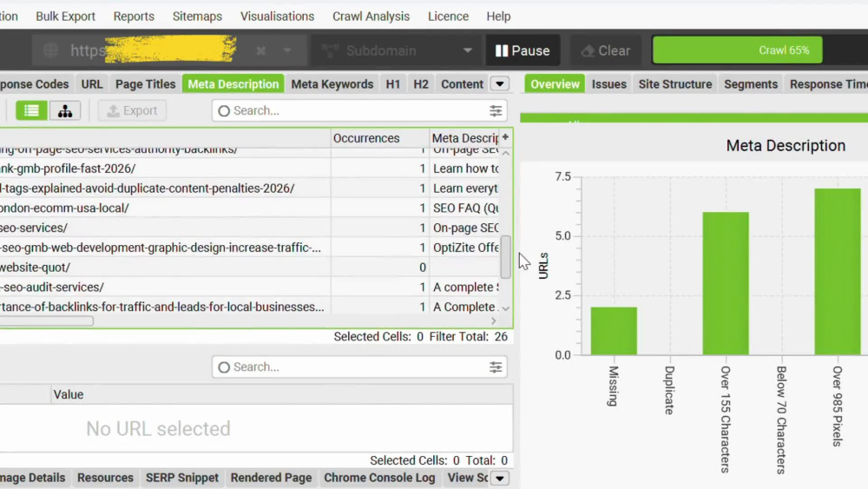
Task: Click table scroll up arrow
Action: coord(505,153)
